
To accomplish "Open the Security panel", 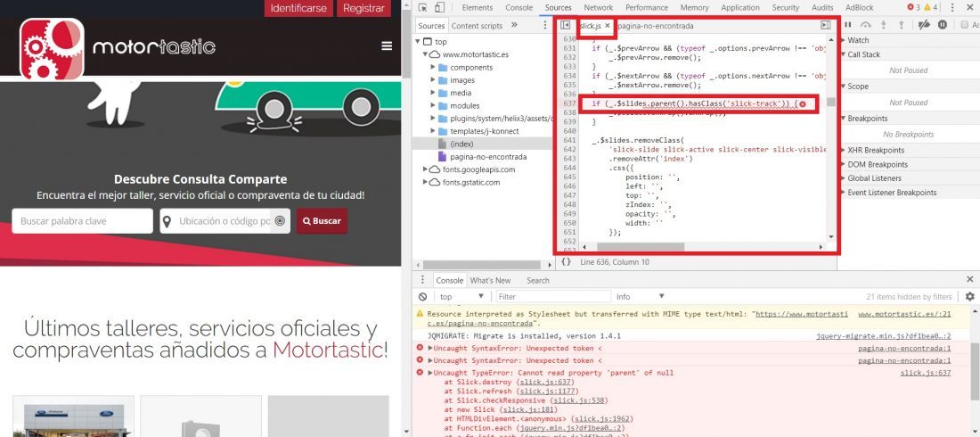I will click(x=786, y=7).
